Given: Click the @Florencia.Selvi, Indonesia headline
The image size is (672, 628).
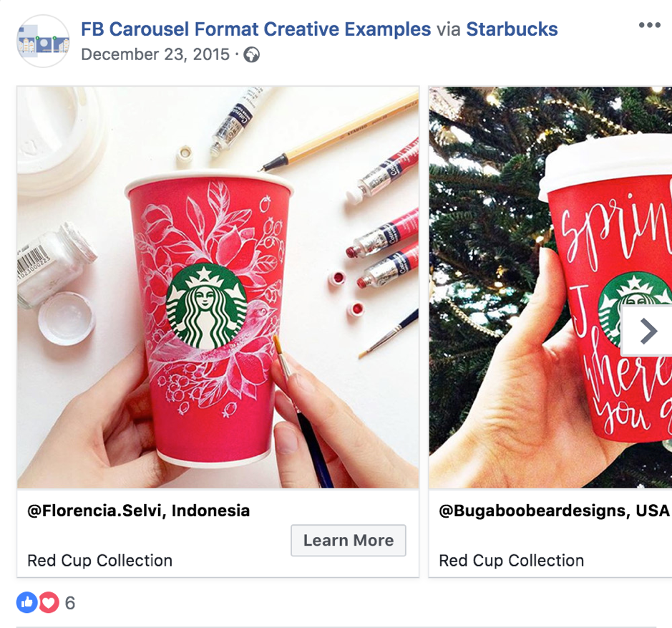Looking at the screenshot, I should (x=139, y=511).
